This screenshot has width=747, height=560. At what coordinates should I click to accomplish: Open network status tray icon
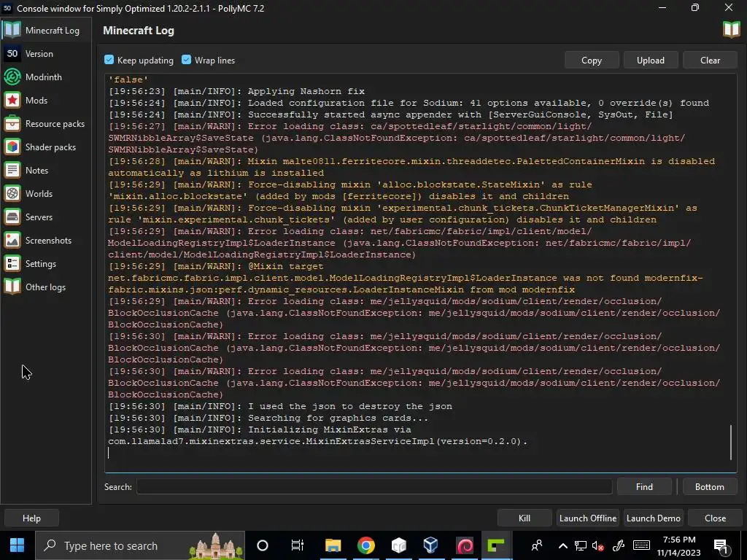580,545
